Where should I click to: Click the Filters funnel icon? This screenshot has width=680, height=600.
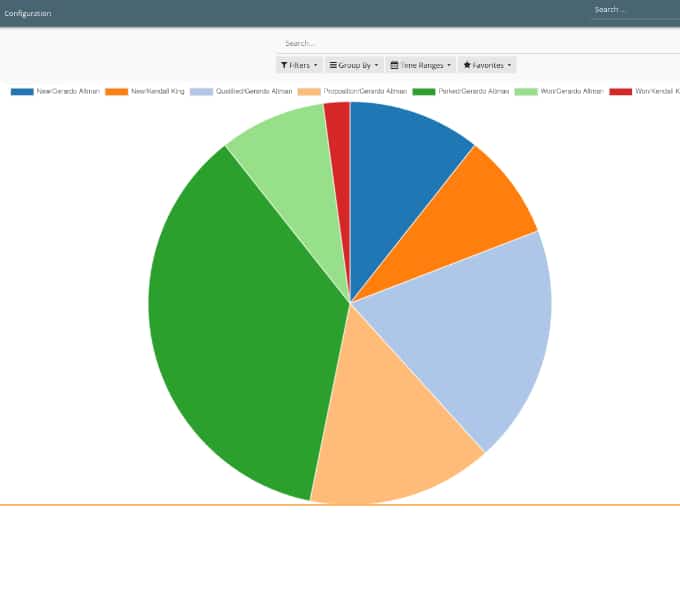coord(284,65)
